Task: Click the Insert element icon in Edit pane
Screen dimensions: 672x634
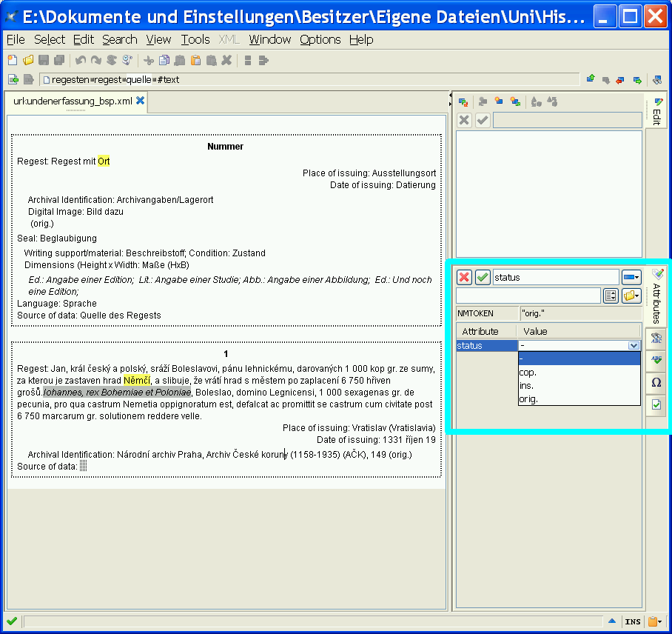Action: click(x=498, y=101)
